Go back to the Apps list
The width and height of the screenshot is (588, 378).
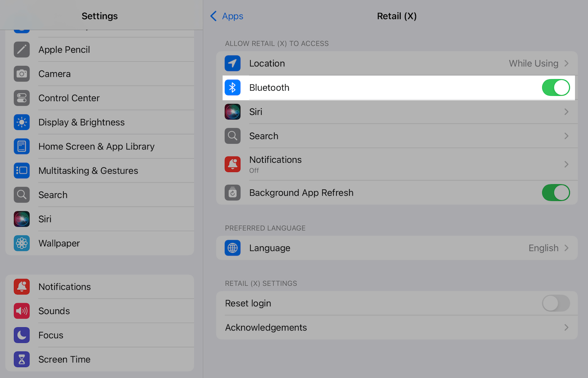point(226,16)
